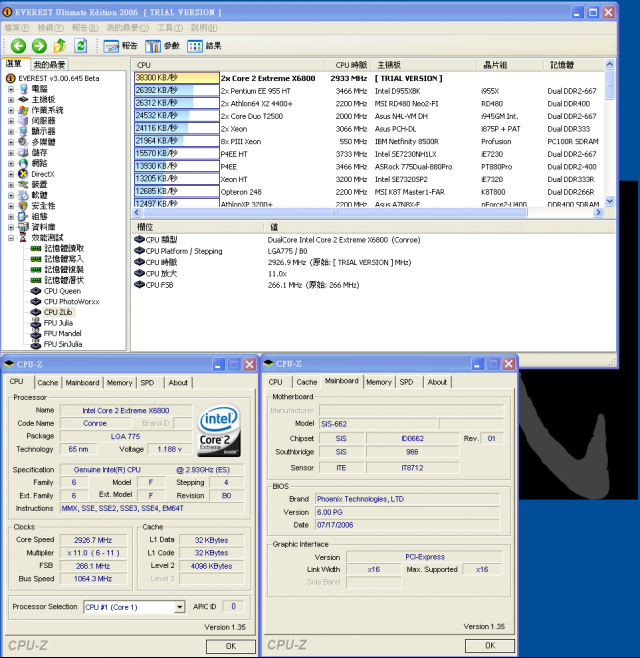Switch to Cache tab in left CPU-Z window

tap(48, 382)
